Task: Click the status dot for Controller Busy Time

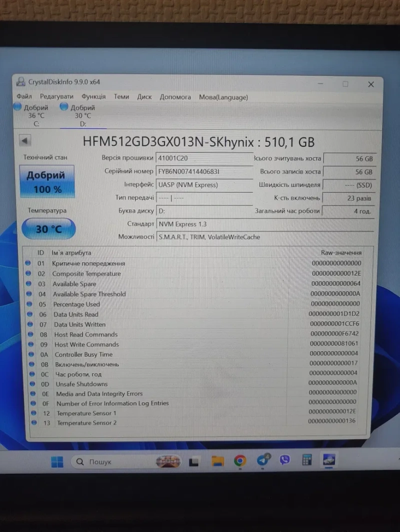Action: click(x=31, y=354)
